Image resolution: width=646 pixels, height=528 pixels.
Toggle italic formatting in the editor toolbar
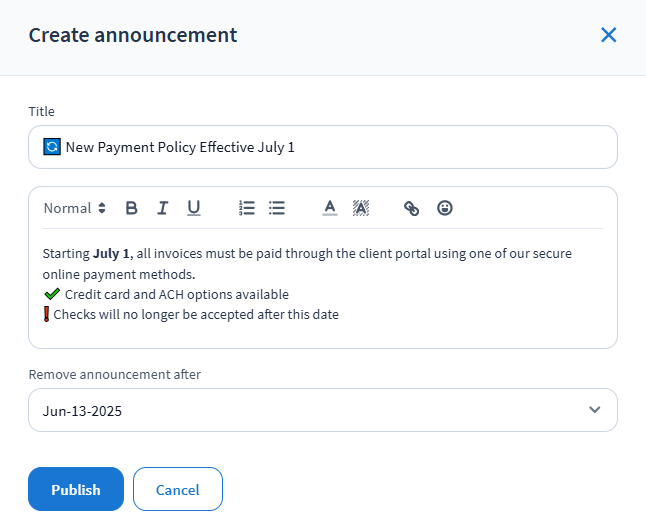162,208
